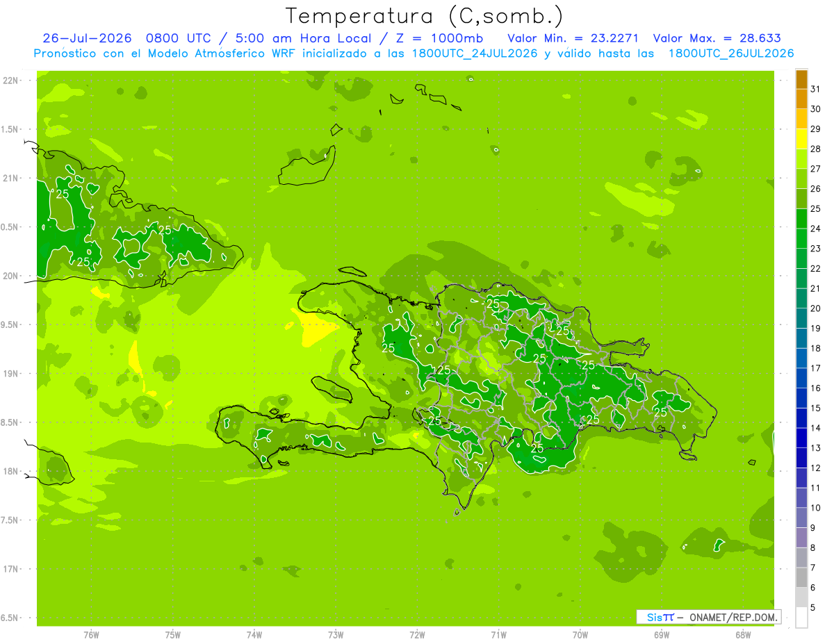Click the 'Temperatura (C,somb.)' map title
Image resolution: width=834 pixels, height=644 pixels.
click(x=424, y=16)
